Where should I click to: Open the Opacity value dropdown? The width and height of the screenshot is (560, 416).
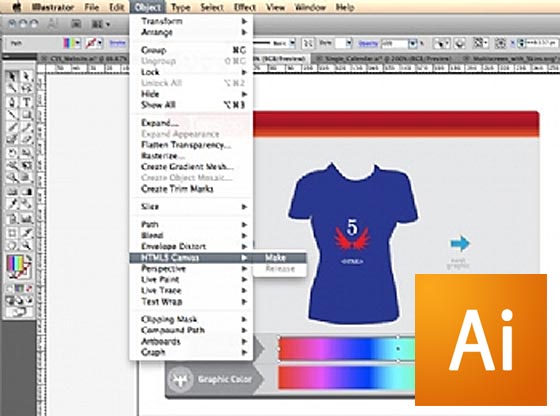click(412, 44)
